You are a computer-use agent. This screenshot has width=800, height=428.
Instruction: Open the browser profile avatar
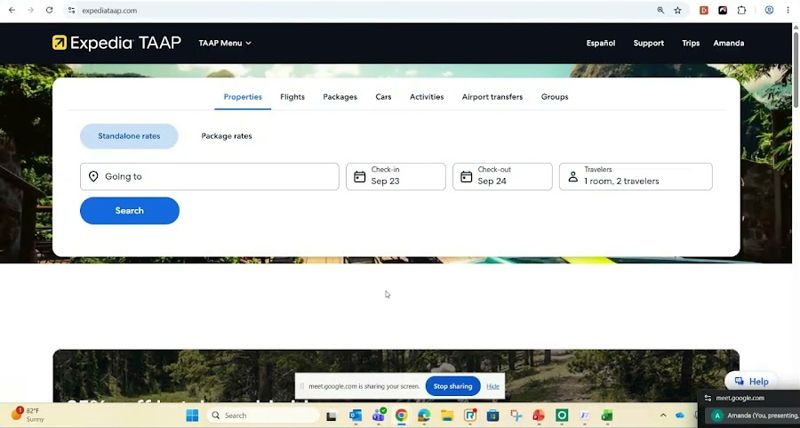[x=769, y=10]
